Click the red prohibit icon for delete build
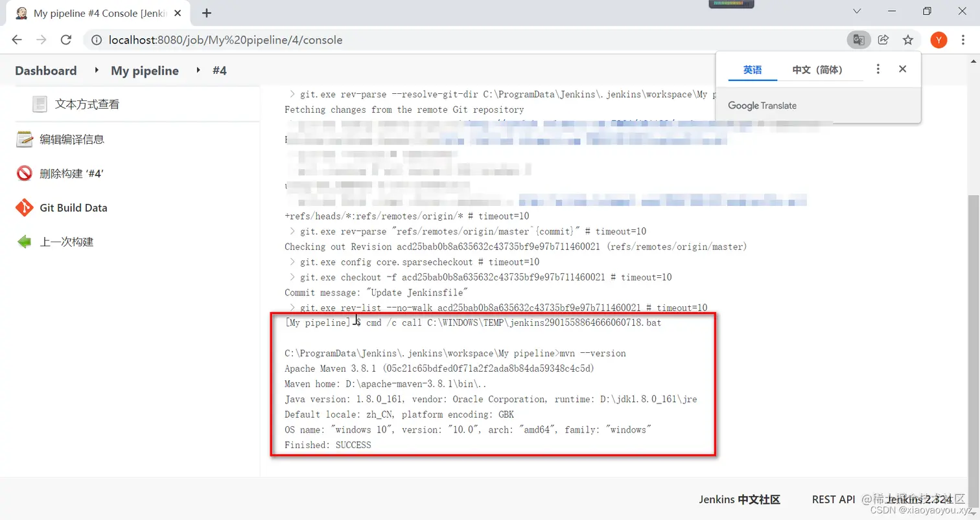 tap(25, 173)
